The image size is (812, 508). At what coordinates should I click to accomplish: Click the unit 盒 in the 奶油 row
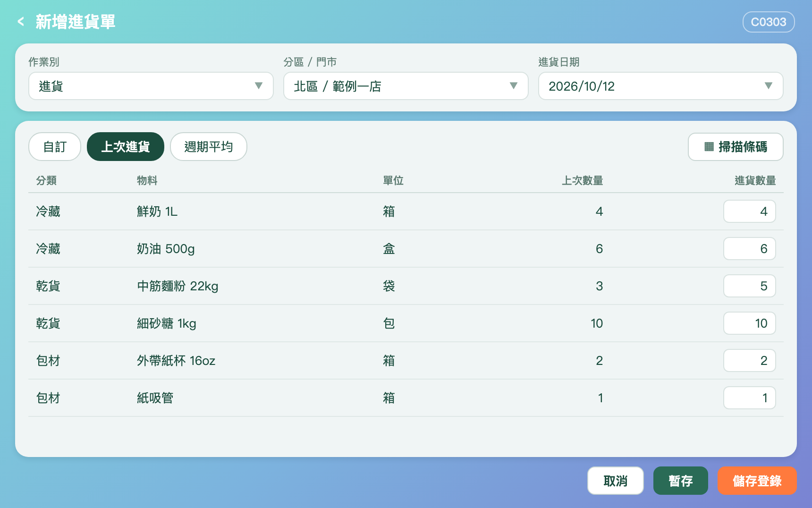click(389, 249)
